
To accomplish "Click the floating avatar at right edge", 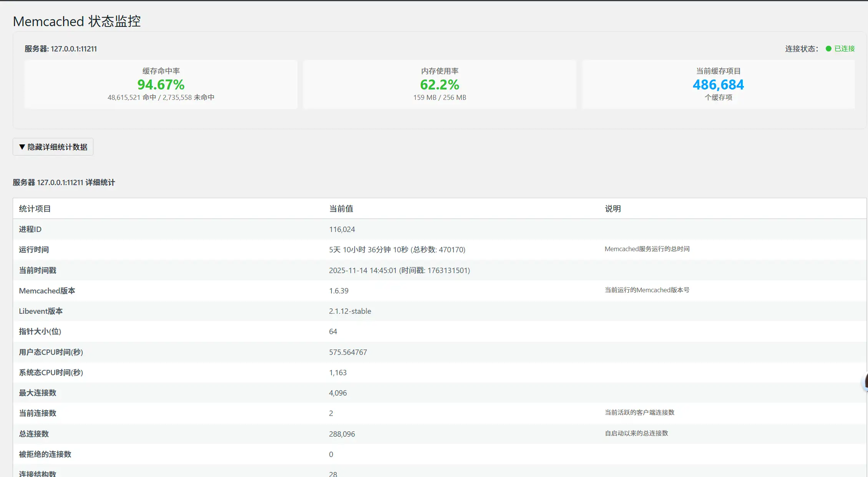I will pos(866,382).
